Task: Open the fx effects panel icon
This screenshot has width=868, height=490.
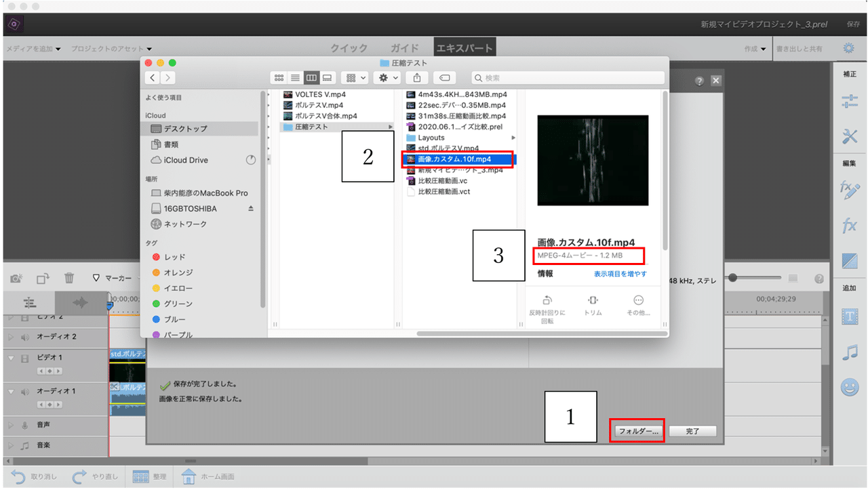Action: 849,226
